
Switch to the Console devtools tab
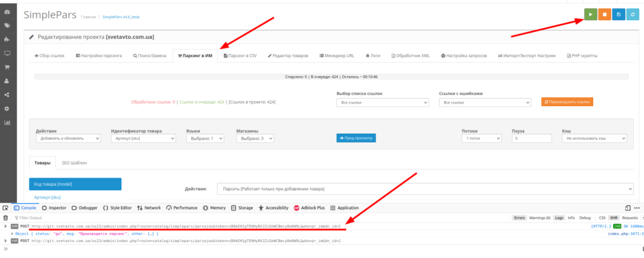25,208
